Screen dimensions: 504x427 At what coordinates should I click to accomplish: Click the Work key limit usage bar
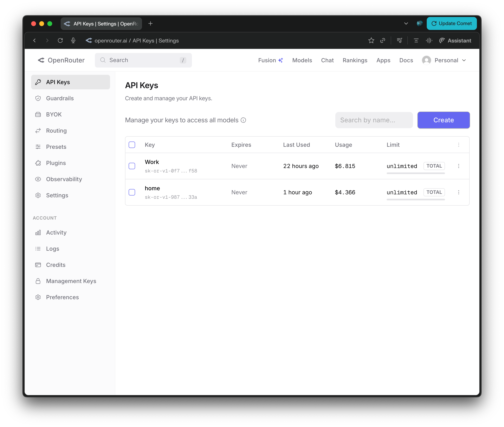pos(416,173)
